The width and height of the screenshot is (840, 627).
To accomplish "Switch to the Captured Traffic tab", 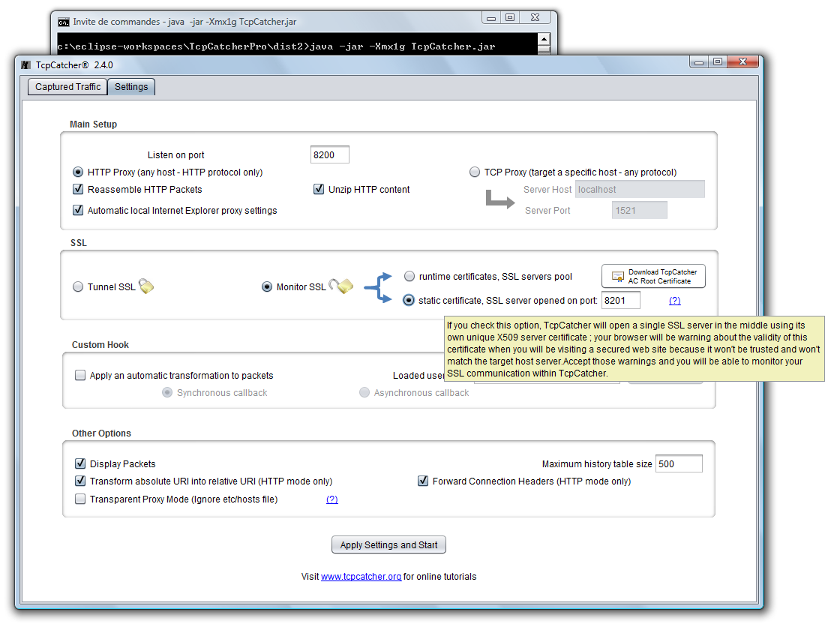I will coord(67,87).
